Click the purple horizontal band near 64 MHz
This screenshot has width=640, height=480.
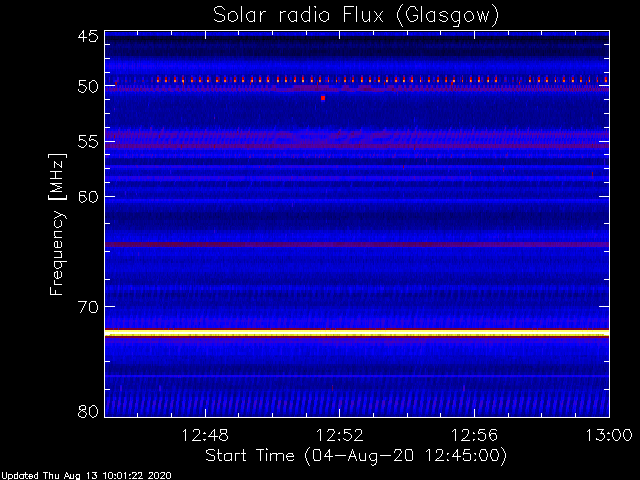tap(357, 244)
